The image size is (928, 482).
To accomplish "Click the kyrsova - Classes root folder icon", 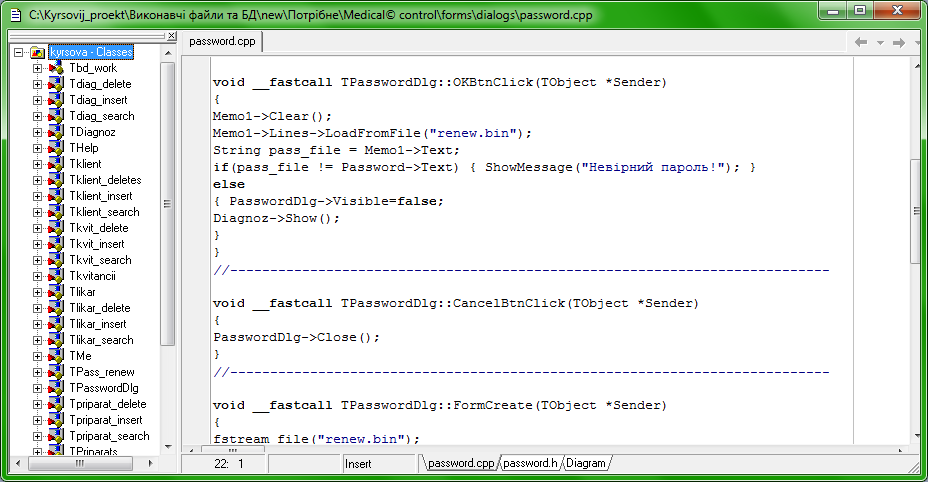I will tap(38, 52).
